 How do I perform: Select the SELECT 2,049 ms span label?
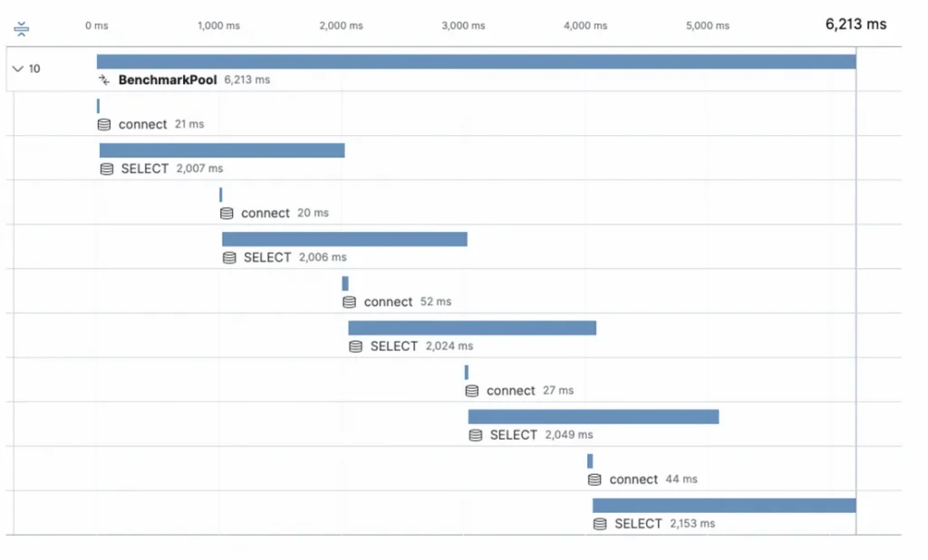coord(514,435)
